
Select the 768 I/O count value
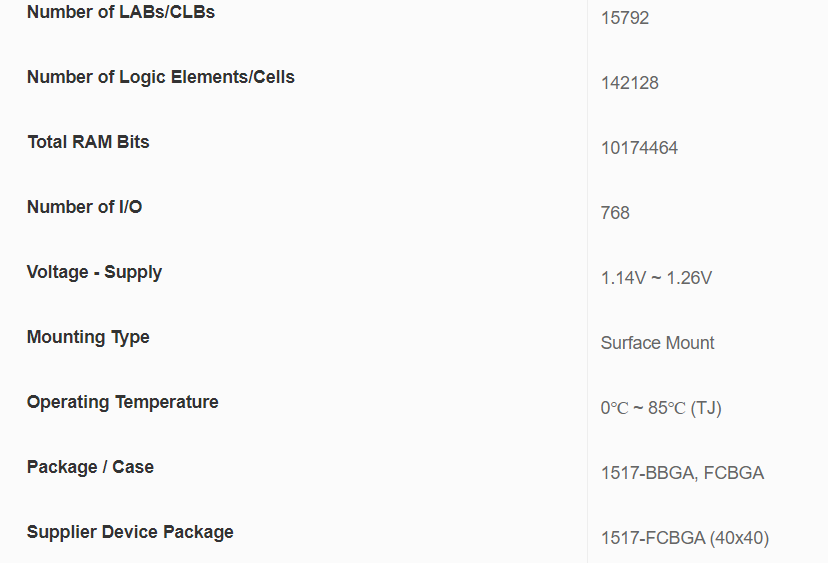(x=615, y=213)
